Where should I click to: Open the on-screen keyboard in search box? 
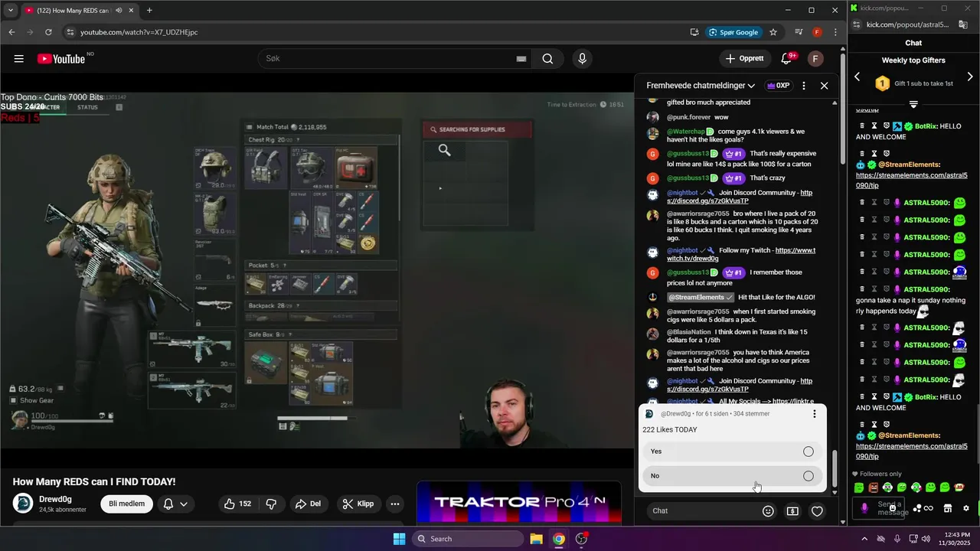click(521, 59)
